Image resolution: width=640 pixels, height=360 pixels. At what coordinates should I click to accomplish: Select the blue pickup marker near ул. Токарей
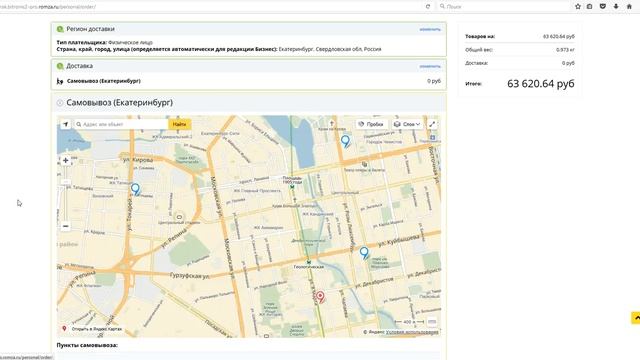[x=136, y=189]
